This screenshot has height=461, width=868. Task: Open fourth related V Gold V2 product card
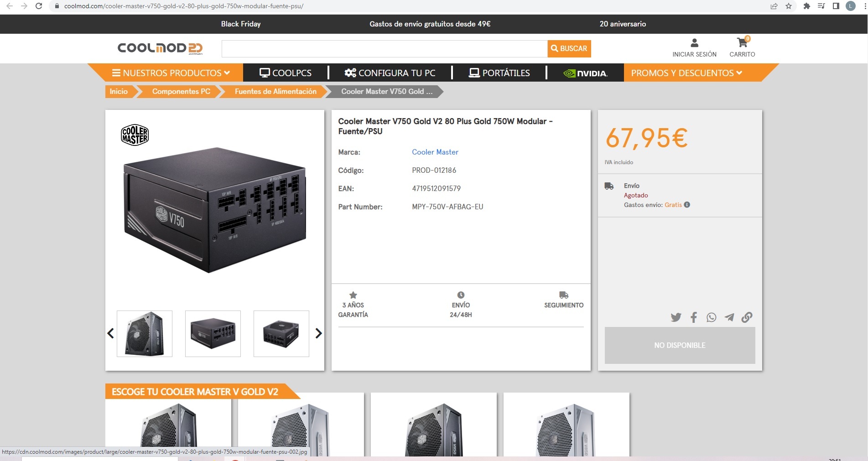(567, 424)
